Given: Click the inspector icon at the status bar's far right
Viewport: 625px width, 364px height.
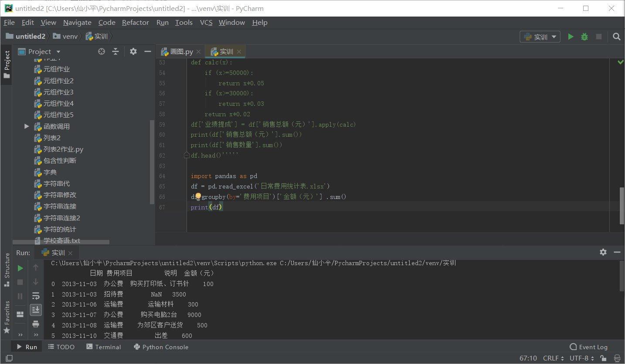Looking at the screenshot, I should [x=617, y=358].
